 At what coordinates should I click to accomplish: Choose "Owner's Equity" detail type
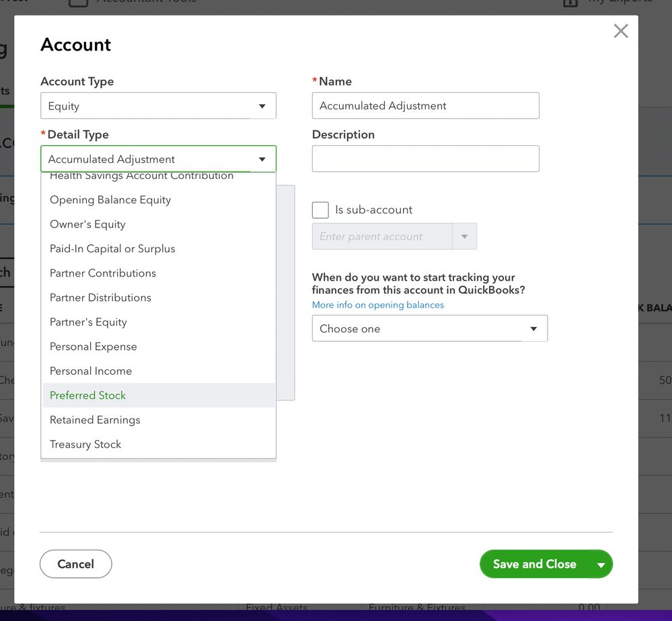pyautogui.click(x=87, y=225)
